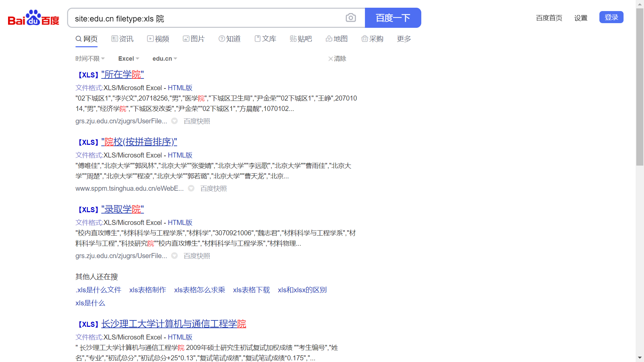644x362 pixels.
Task: Click the Baidu logo
Action: [34, 18]
